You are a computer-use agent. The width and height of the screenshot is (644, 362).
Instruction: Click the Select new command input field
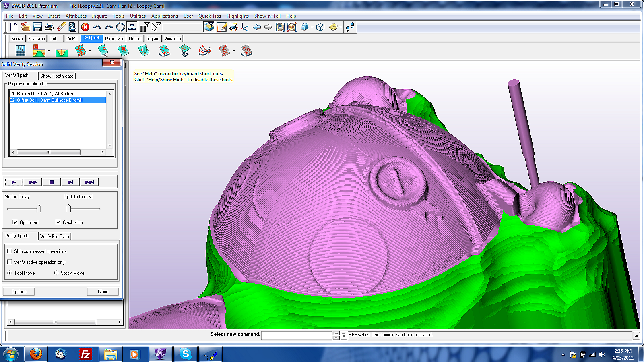click(297, 335)
